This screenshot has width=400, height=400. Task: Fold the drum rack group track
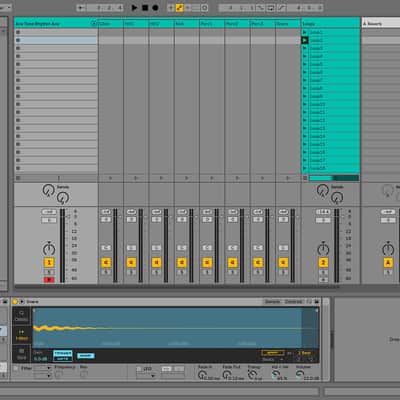(x=94, y=23)
